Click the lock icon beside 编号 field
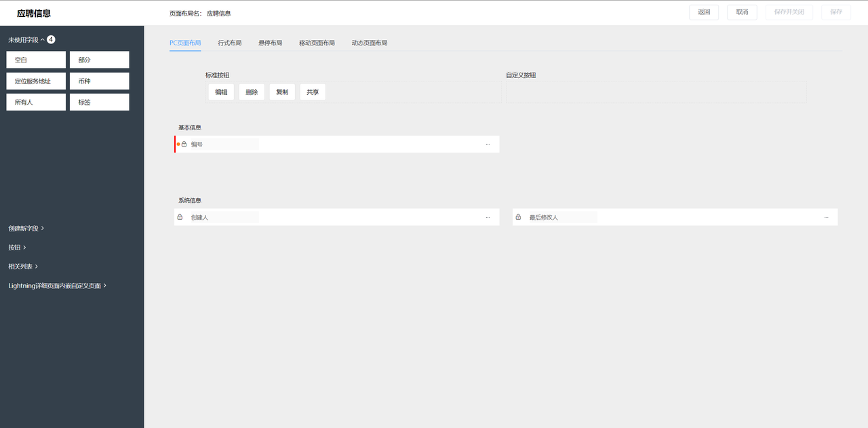Viewport: 868px width, 428px height. pyautogui.click(x=184, y=144)
